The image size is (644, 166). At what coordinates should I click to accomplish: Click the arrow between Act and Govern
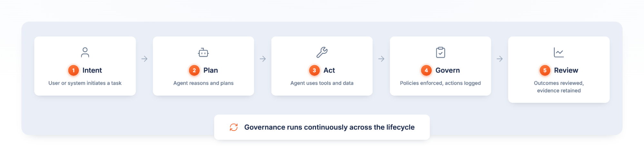381,59
